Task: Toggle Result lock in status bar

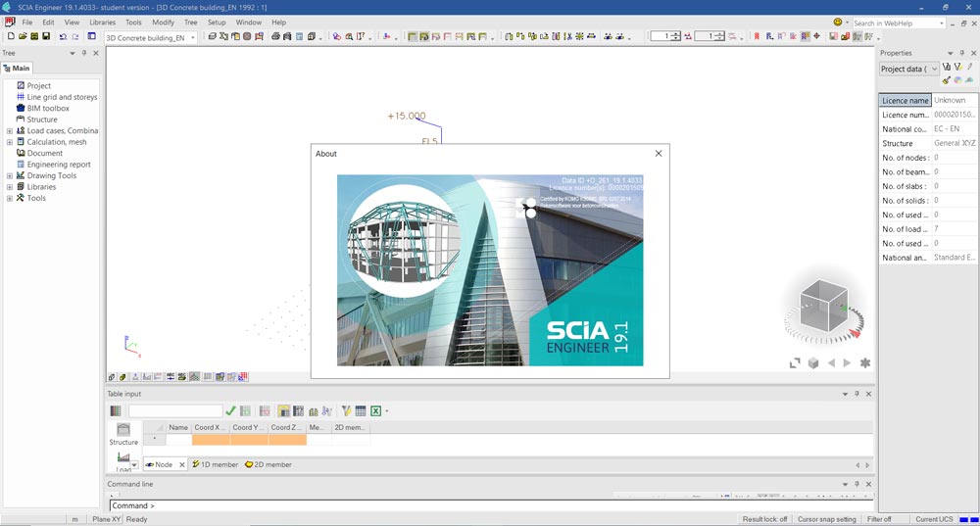Action: [764, 519]
